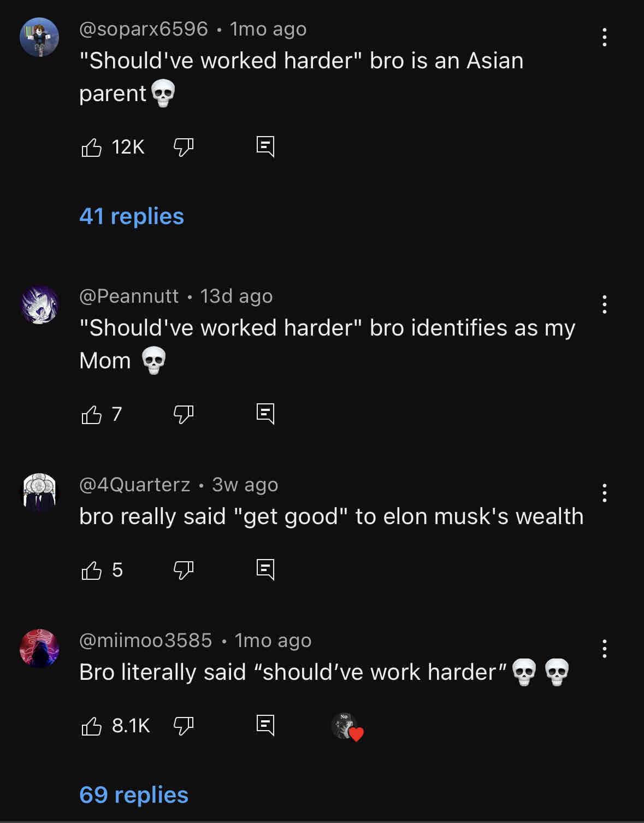Reply to the @soparx6596 comment
Image resolution: width=644 pixels, height=823 pixels.
[x=265, y=146]
